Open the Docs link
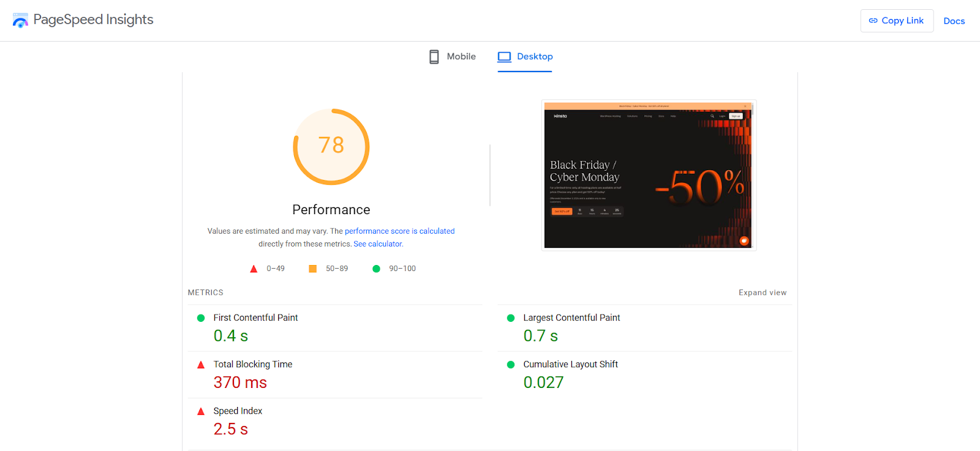The width and height of the screenshot is (980, 451). pyautogui.click(x=954, y=21)
